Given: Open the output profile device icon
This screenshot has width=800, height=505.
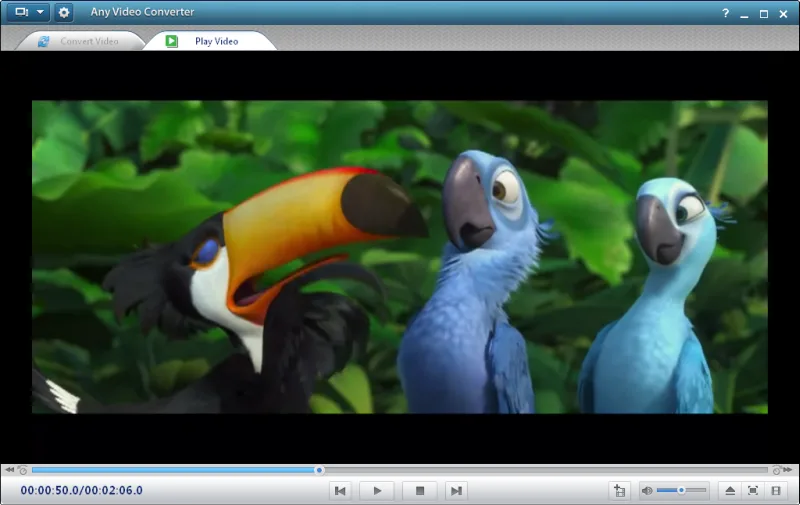Looking at the screenshot, I should tap(21, 12).
